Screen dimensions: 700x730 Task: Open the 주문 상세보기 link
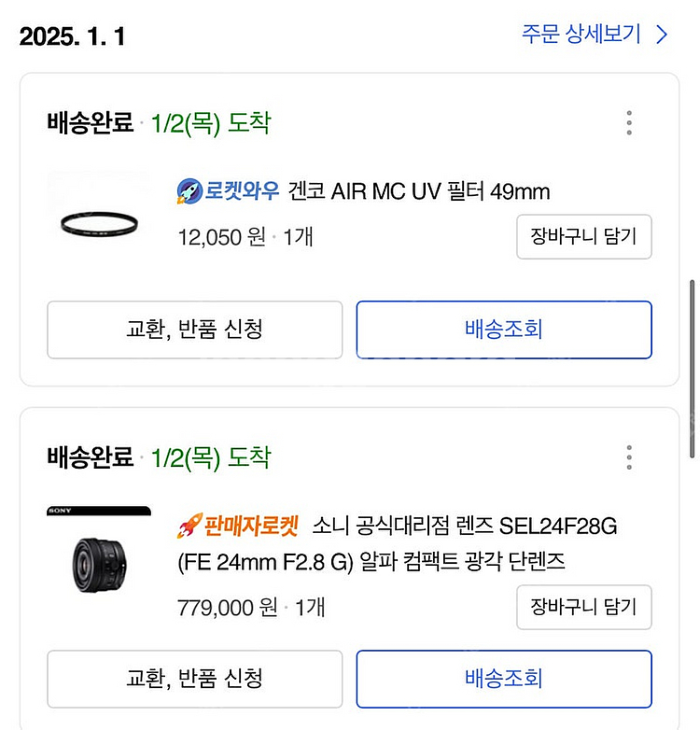tap(581, 35)
